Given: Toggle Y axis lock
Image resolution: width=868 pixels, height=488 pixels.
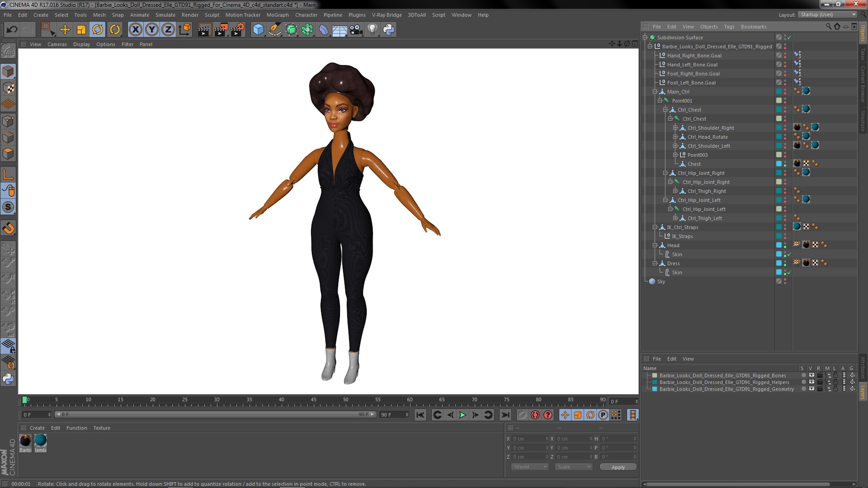Looking at the screenshot, I should coord(152,30).
